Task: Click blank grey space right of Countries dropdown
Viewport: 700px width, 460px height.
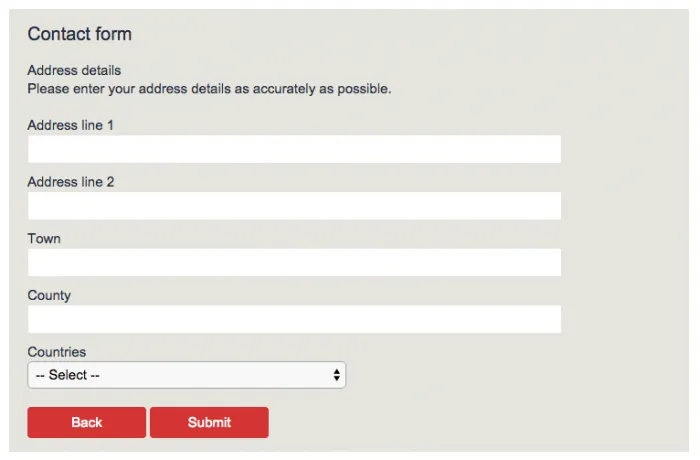Action: pos(500,375)
